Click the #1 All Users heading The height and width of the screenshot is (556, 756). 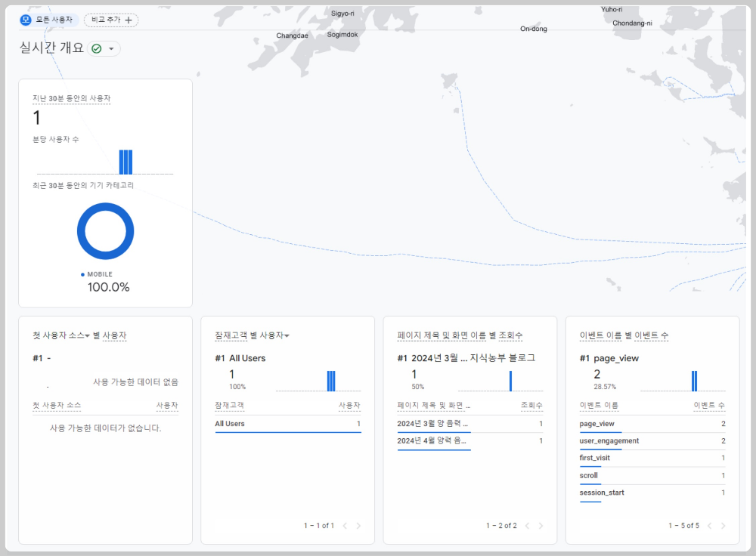[x=240, y=359]
